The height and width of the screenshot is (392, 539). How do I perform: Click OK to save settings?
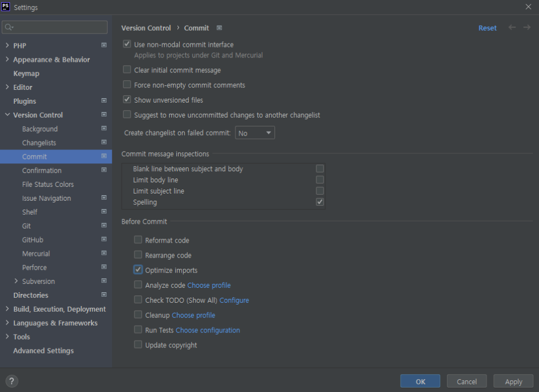(420, 381)
